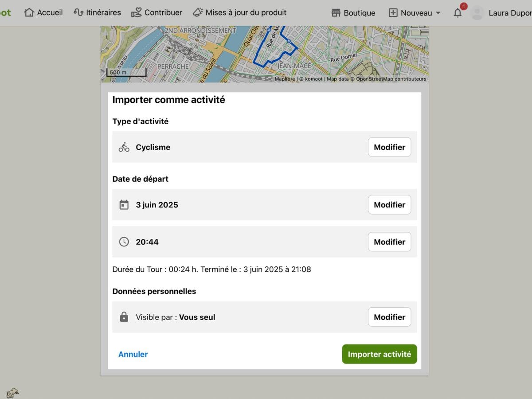Modify the 20:44 start time
The height and width of the screenshot is (399, 532).
point(390,242)
